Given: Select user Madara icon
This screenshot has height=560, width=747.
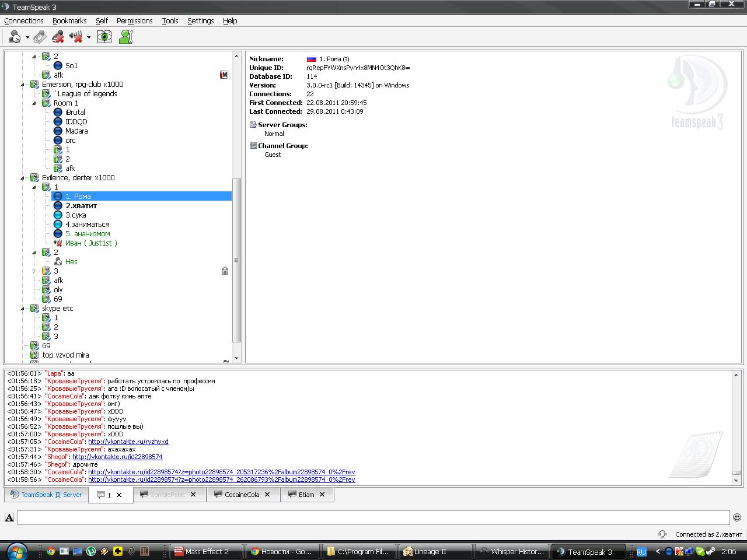Looking at the screenshot, I should coord(58,131).
